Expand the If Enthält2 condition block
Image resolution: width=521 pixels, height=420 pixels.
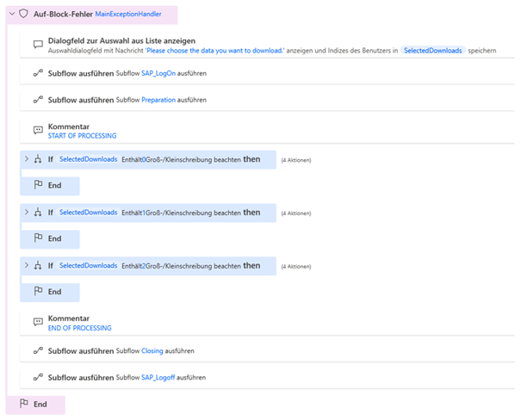tap(26, 266)
